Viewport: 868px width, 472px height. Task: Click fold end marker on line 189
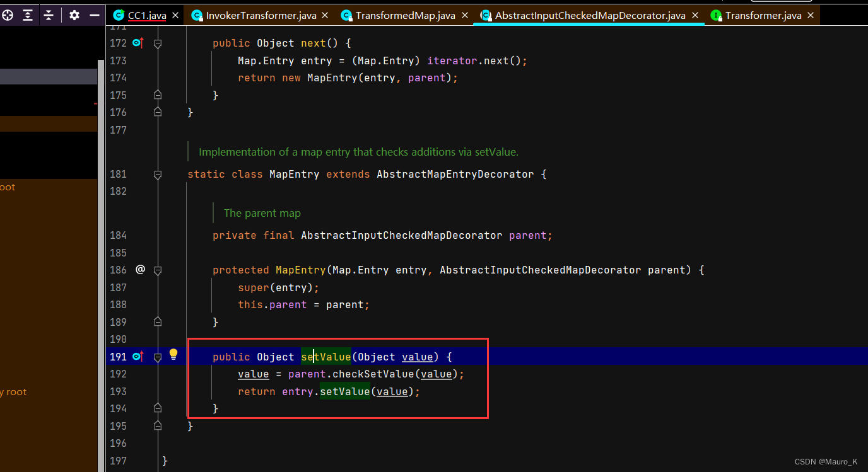(x=158, y=322)
